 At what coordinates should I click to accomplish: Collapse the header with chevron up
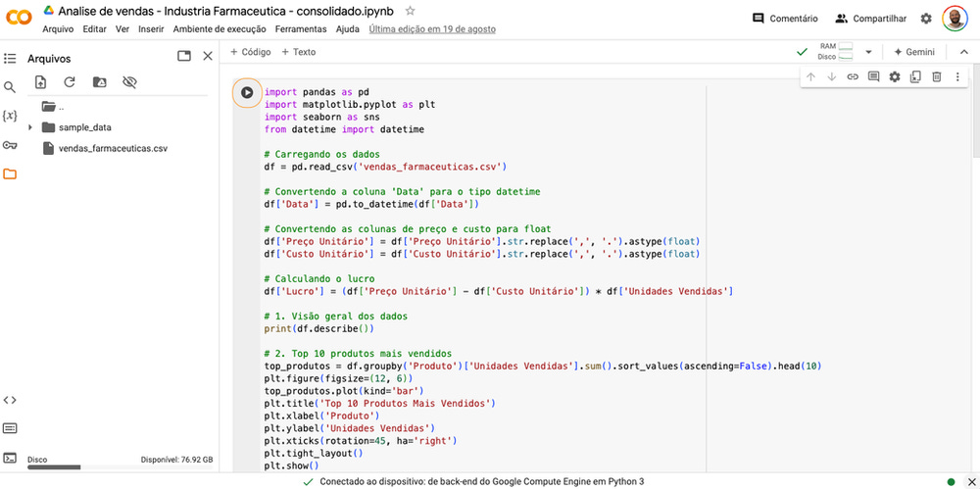(x=963, y=52)
